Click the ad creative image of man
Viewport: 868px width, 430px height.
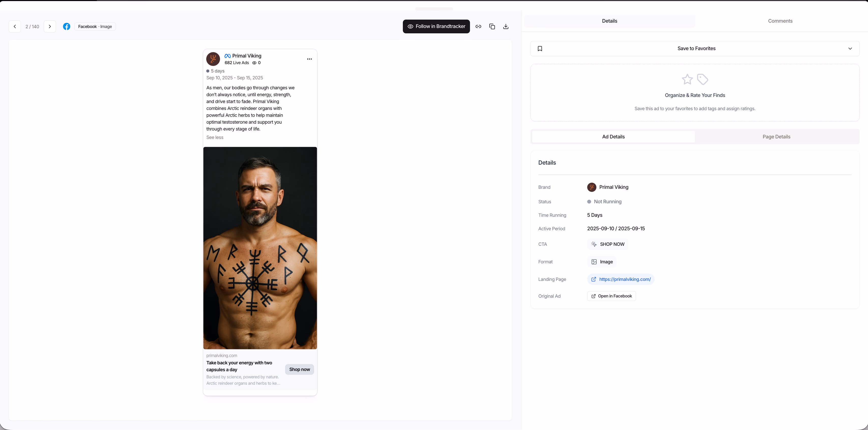[260, 248]
